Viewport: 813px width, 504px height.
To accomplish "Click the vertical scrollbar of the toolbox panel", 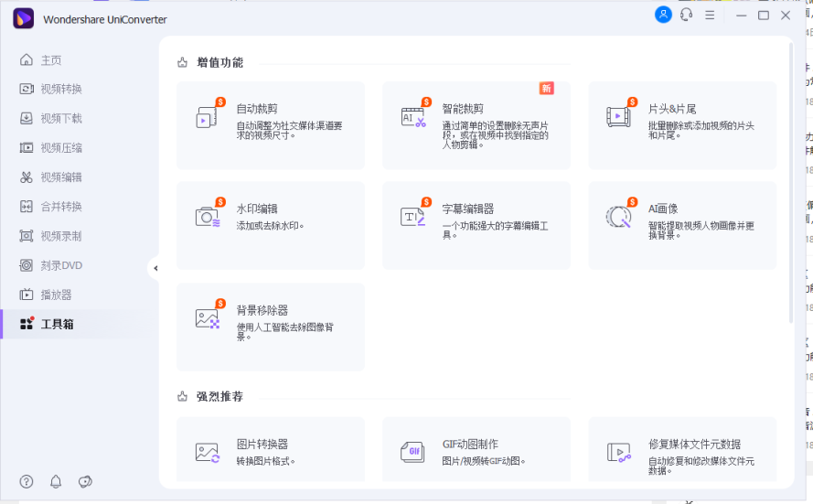I will (791, 183).
